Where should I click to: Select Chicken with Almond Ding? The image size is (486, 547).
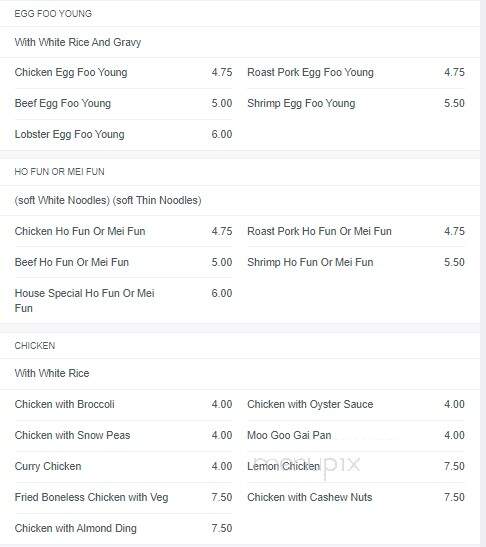coord(75,529)
